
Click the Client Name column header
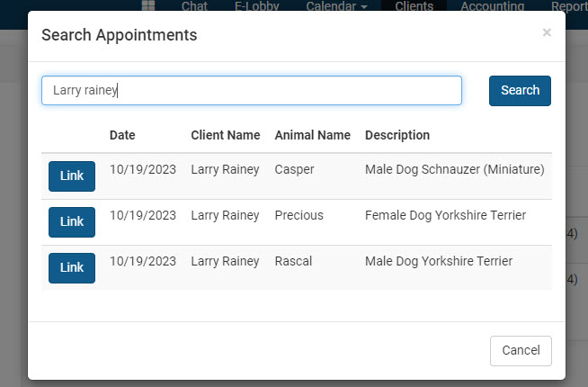[225, 135]
